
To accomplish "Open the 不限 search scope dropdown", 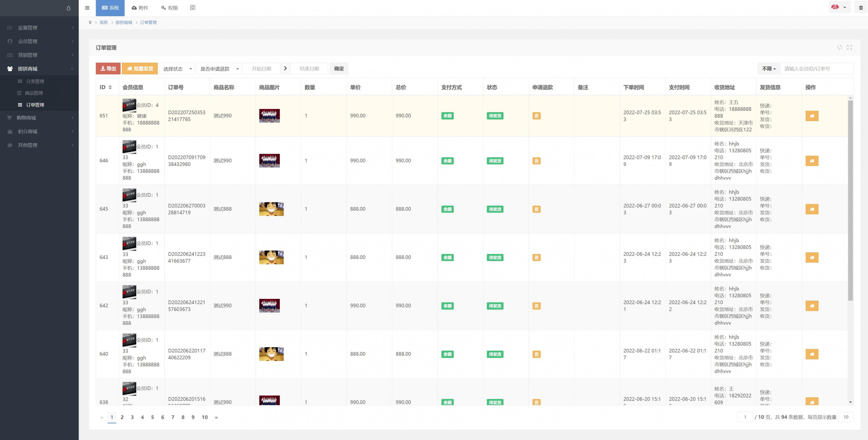I will coord(768,69).
